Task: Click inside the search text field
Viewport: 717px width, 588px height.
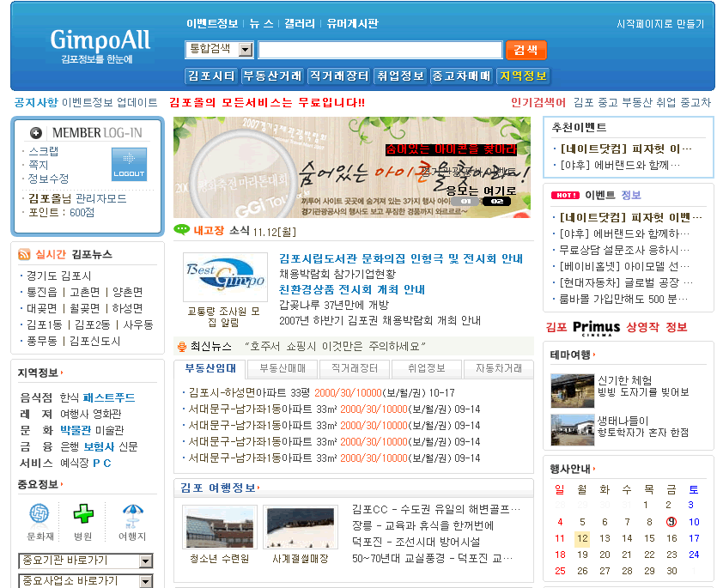Action: point(380,50)
